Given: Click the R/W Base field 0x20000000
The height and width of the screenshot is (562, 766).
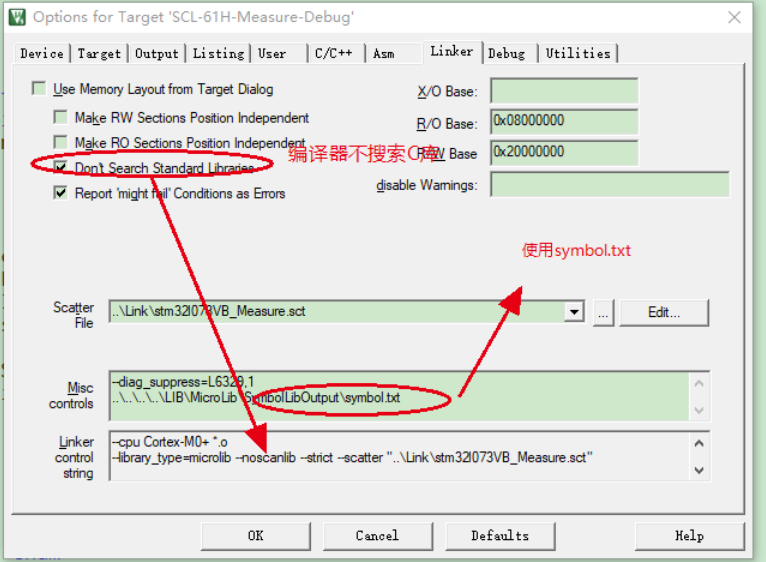Looking at the screenshot, I should pyautogui.click(x=564, y=153).
